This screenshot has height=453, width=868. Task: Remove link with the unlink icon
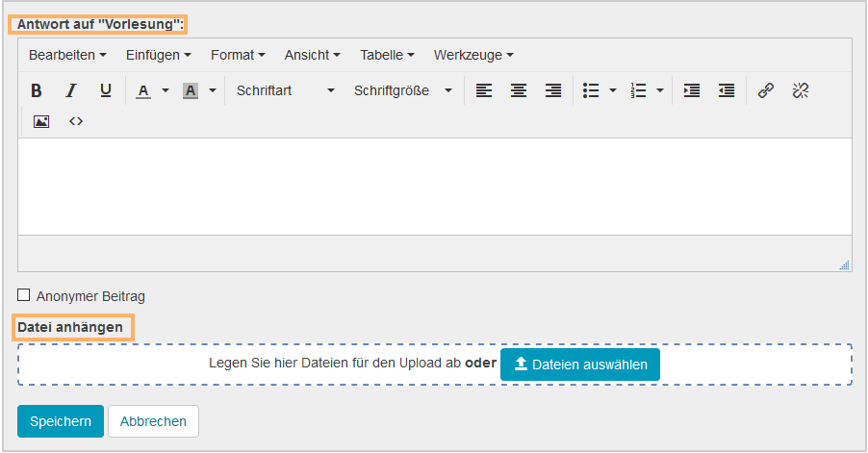(801, 90)
